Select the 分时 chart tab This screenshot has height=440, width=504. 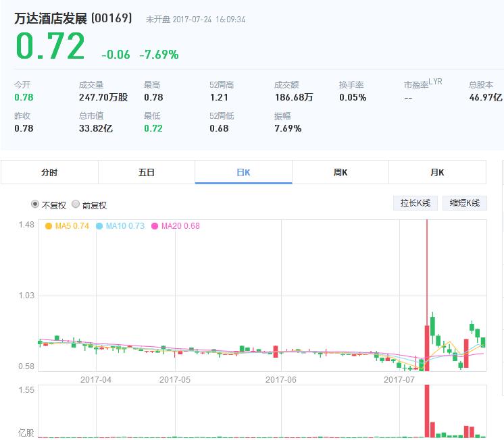pyautogui.click(x=49, y=172)
